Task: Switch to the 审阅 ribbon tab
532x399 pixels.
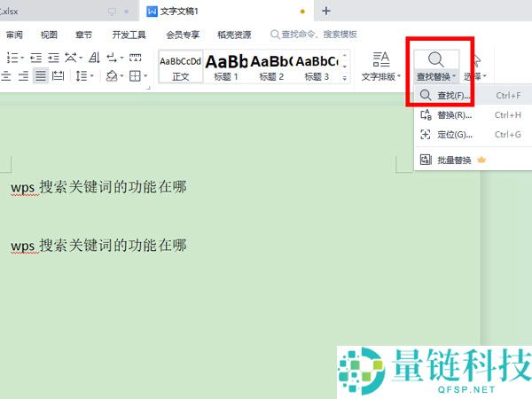Action: tap(14, 35)
